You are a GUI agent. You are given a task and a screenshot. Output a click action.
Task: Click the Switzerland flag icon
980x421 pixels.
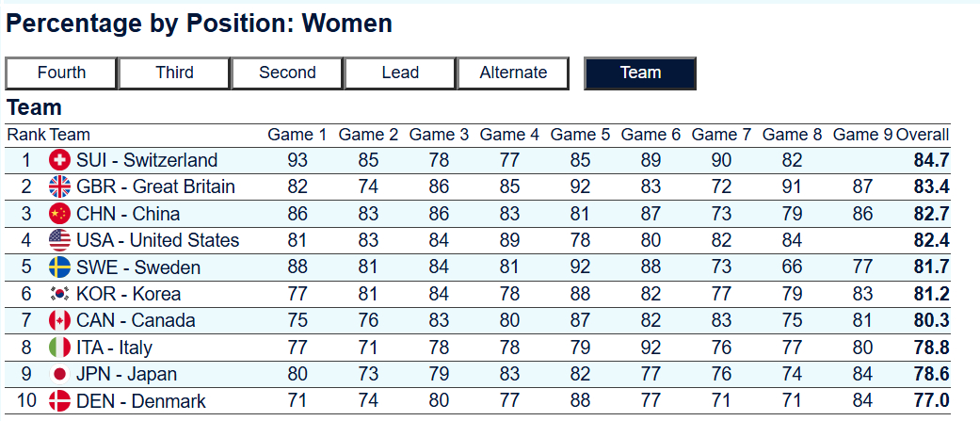(x=59, y=160)
